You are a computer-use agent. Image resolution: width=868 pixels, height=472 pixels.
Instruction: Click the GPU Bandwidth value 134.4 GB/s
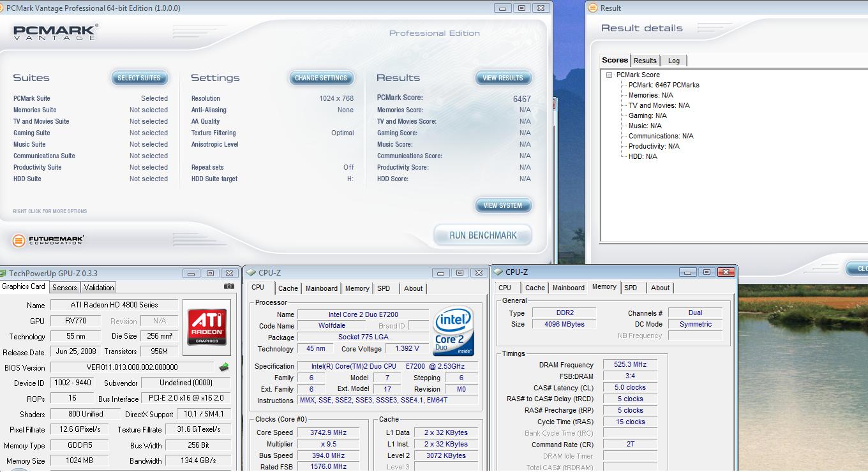(x=198, y=461)
